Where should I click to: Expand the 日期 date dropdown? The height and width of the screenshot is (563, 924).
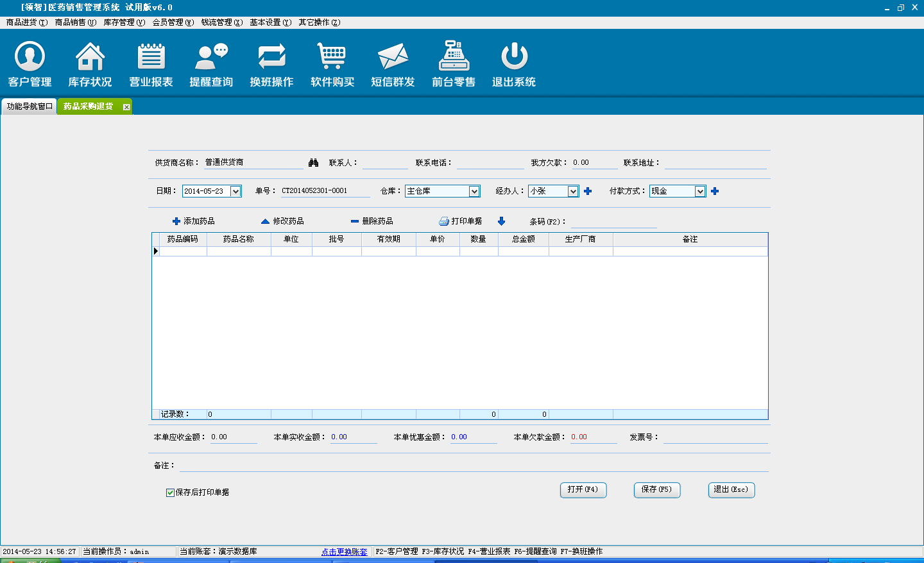click(x=235, y=191)
